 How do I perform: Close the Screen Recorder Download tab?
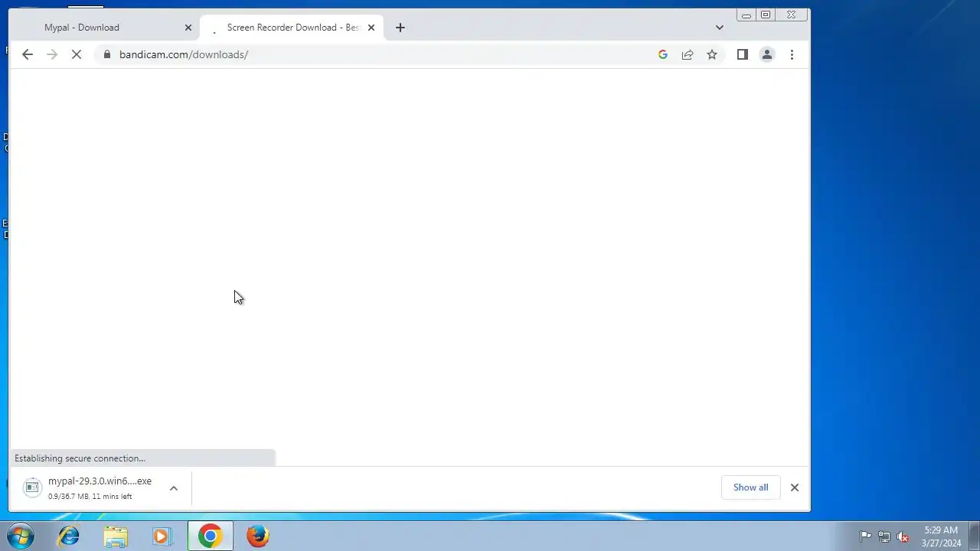[x=371, y=28]
